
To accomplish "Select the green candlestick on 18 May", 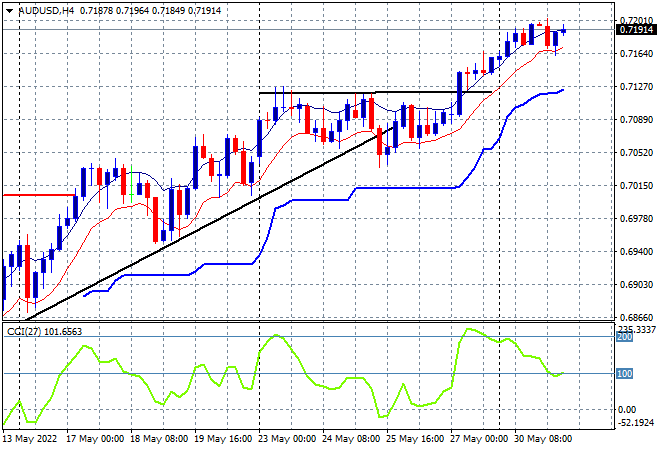I will click(131, 185).
